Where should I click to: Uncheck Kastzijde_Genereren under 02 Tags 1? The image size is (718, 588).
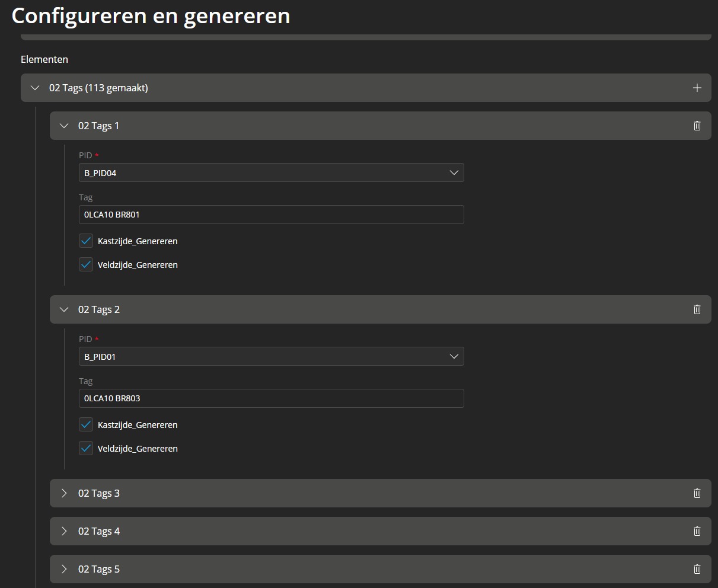(86, 241)
